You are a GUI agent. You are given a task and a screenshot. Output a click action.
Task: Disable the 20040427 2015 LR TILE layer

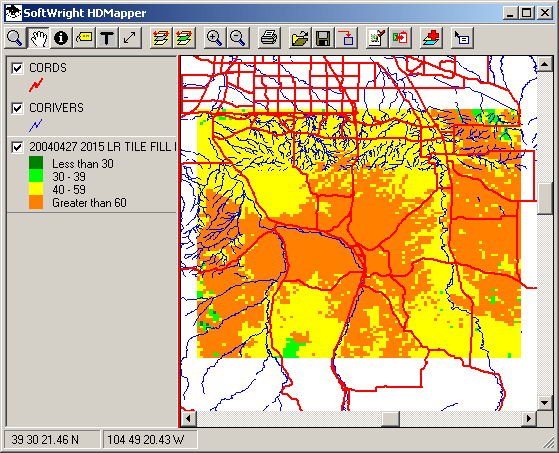coord(17,147)
